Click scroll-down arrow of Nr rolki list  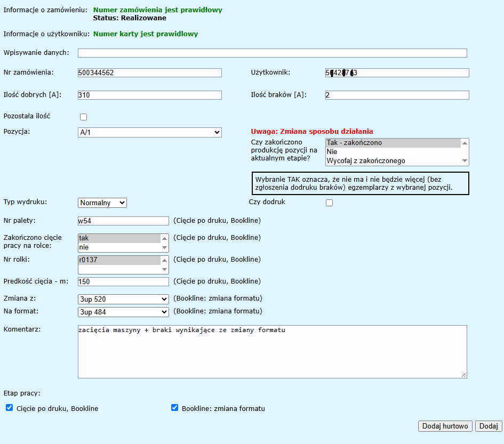164,269
